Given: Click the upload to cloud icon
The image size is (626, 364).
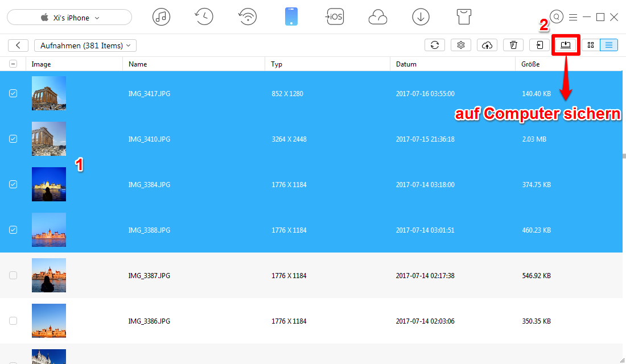Looking at the screenshot, I should 487,45.
